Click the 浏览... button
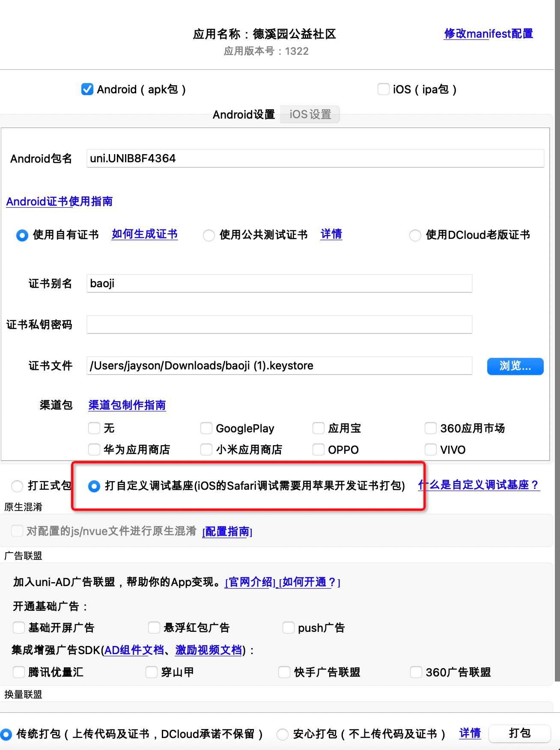Image resolution: width=560 pixels, height=750 pixels. [515, 366]
